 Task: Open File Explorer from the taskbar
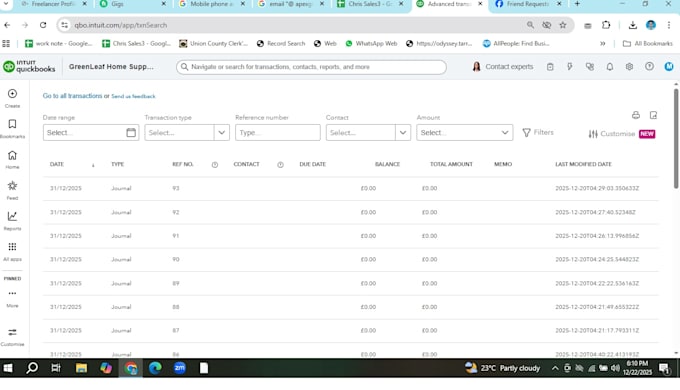tap(81, 368)
